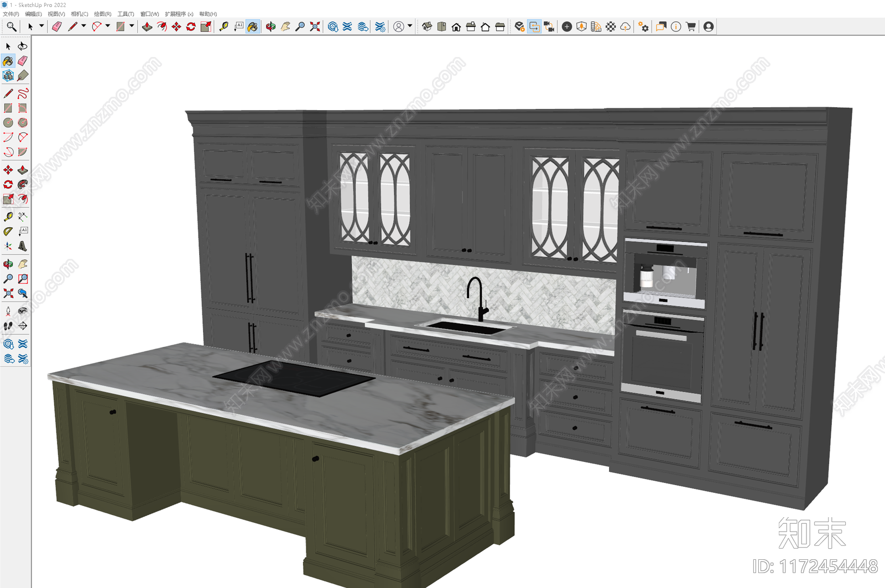This screenshot has width=885, height=588.
Task: Open the 窗口(W) menu
Action: 149,14
